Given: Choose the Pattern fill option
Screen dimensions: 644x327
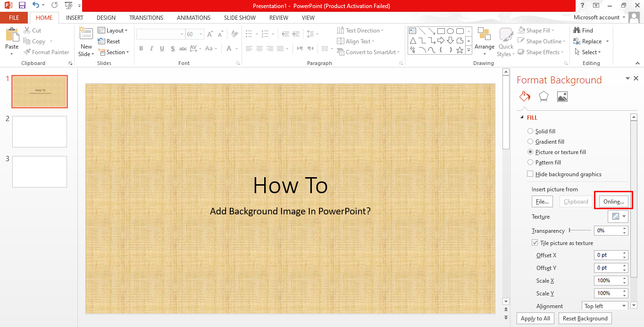Looking at the screenshot, I should pos(530,163).
